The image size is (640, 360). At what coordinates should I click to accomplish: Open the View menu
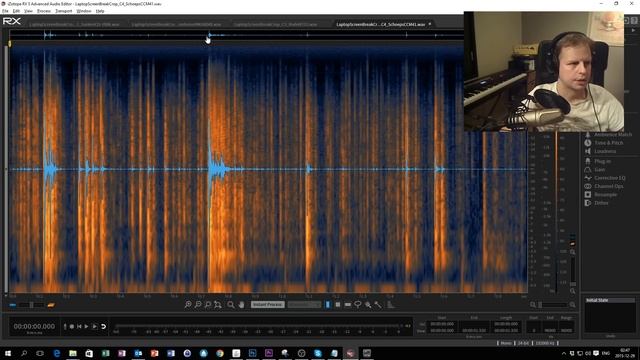(28, 11)
